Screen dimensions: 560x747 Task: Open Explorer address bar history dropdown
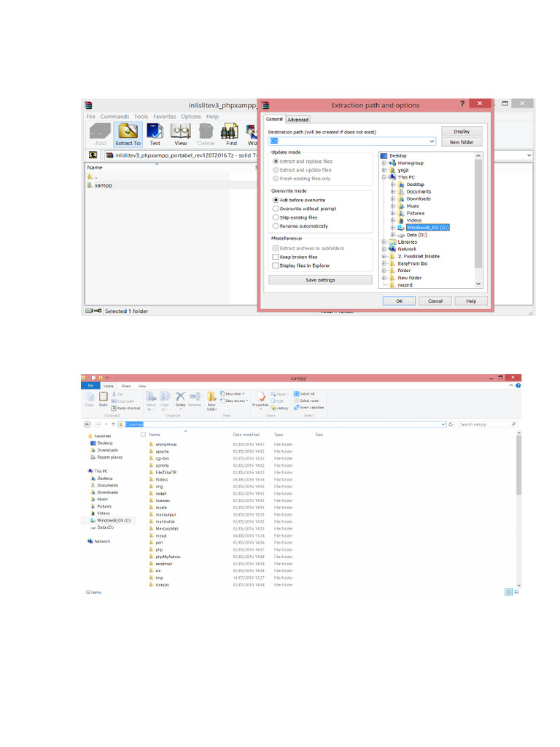[x=443, y=424]
